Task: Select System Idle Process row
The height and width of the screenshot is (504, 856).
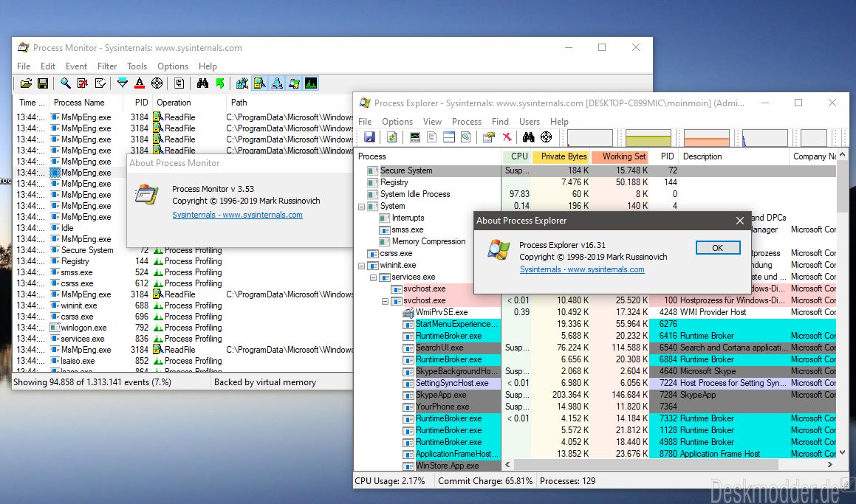Action: click(x=595, y=194)
